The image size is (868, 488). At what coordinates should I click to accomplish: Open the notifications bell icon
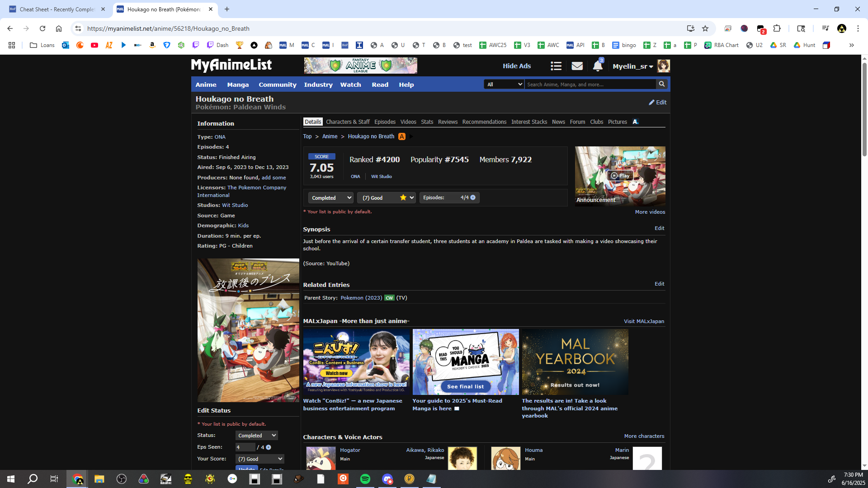597,66
